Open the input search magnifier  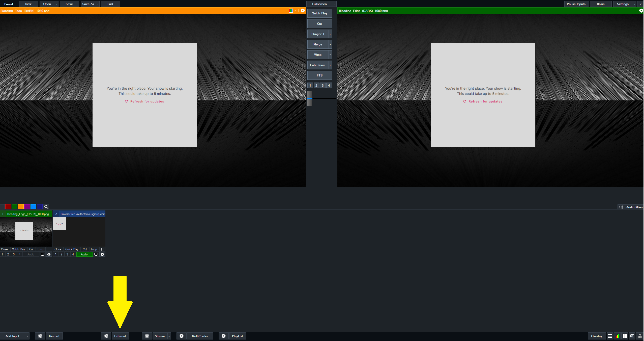pyautogui.click(x=46, y=207)
